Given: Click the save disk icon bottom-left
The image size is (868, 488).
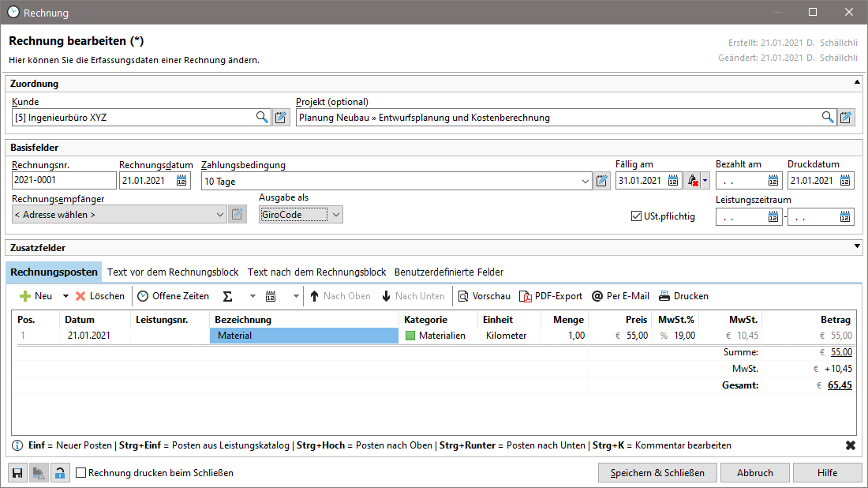Looking at the screenshot, I should [x=17, y=473].
